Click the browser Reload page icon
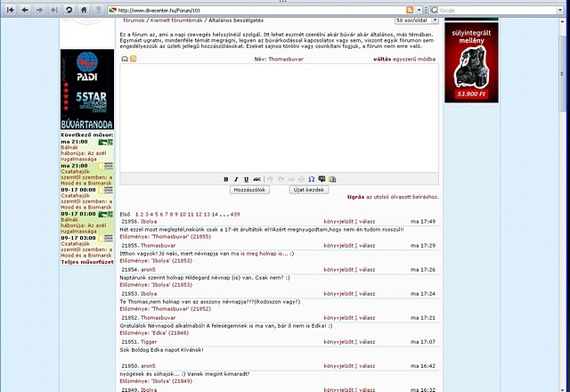The width and height of the screenshot is (570, 392). (69, 9)
